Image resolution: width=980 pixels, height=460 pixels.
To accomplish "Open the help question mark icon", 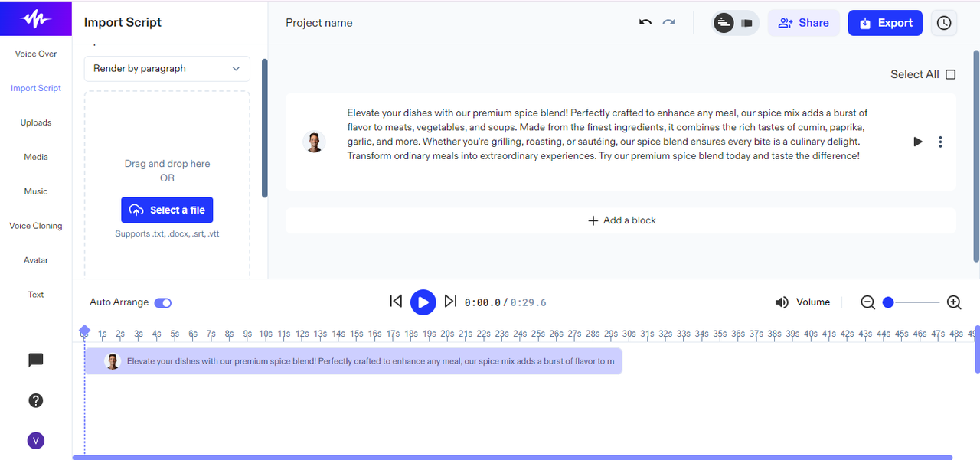I will [x=35, y=400].
